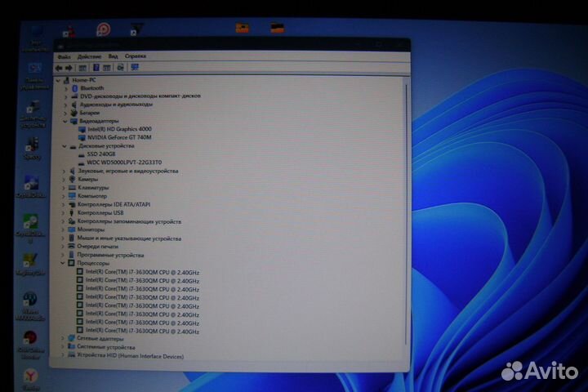Select the Батареи battery icon
Screen dimensions: 588x392
(x=73, y=113)
